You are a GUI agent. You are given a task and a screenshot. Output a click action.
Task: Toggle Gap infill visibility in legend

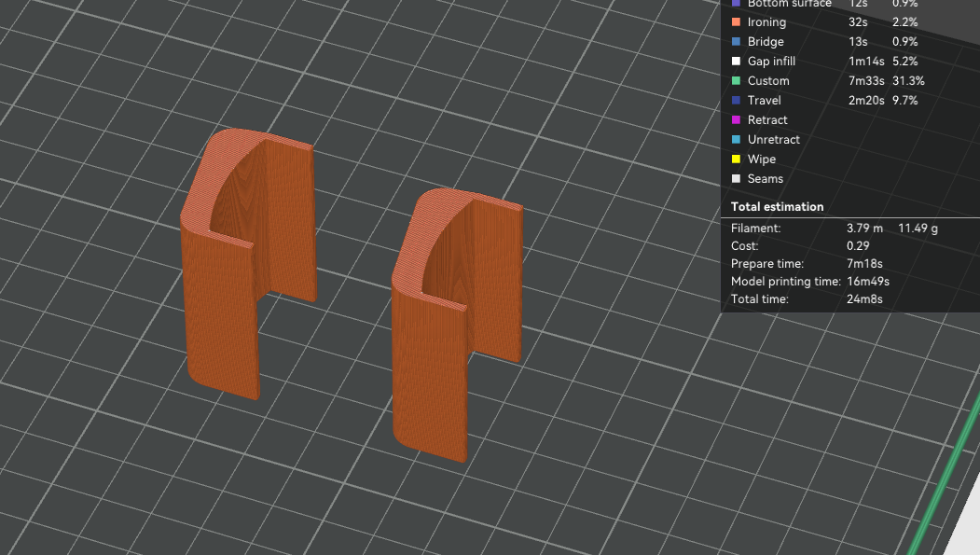[771, 62]
